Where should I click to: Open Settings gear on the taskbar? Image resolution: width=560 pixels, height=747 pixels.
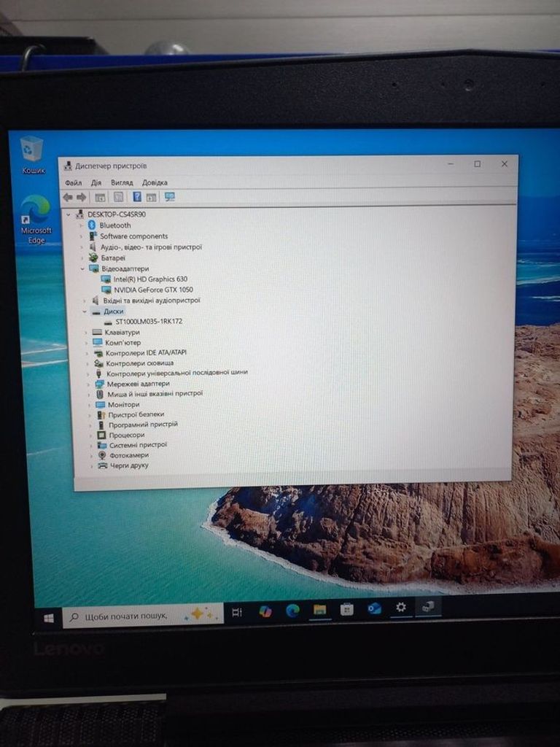[x=401, y=607]
